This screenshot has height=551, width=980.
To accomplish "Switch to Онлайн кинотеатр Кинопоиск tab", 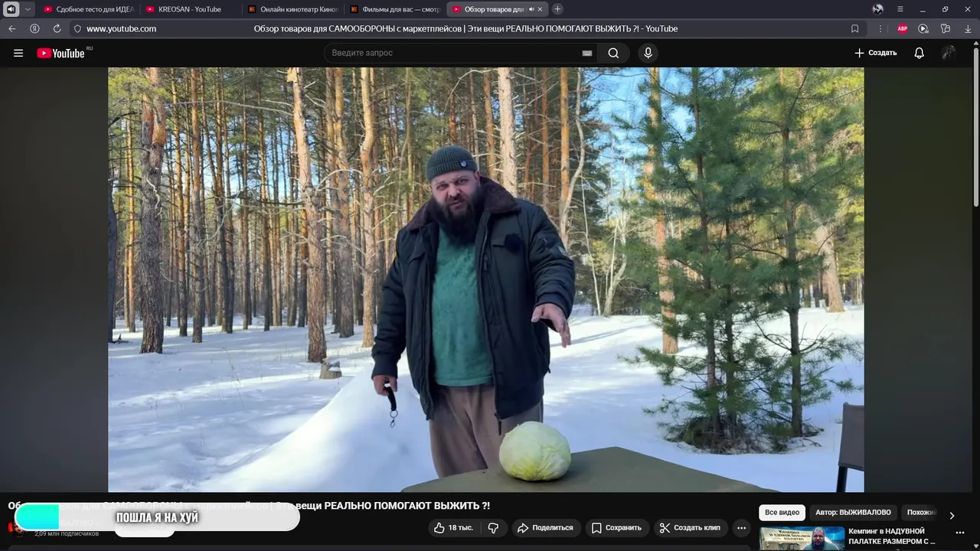I will tap(292, 9).
